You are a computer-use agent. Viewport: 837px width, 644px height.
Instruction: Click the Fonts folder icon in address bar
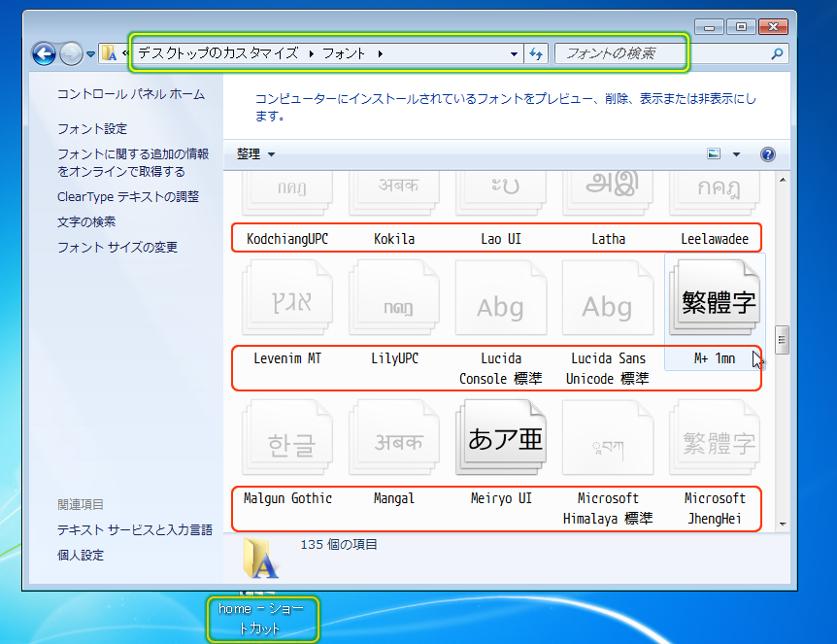click(x=110, y=52)
